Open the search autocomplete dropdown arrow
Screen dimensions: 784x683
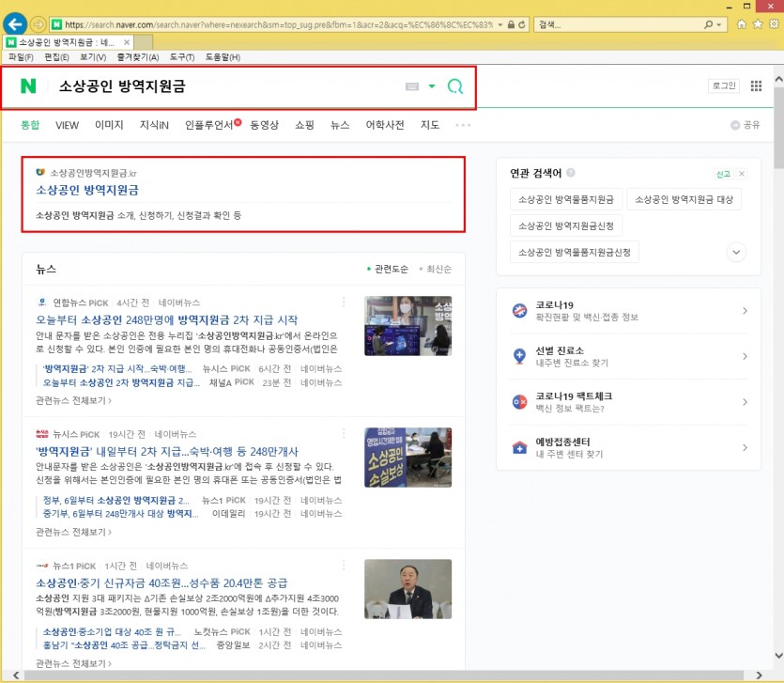coord(432,86)
